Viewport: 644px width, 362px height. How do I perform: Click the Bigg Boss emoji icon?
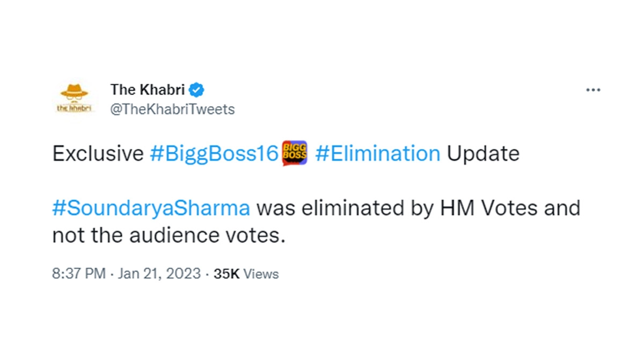(294, 153)
